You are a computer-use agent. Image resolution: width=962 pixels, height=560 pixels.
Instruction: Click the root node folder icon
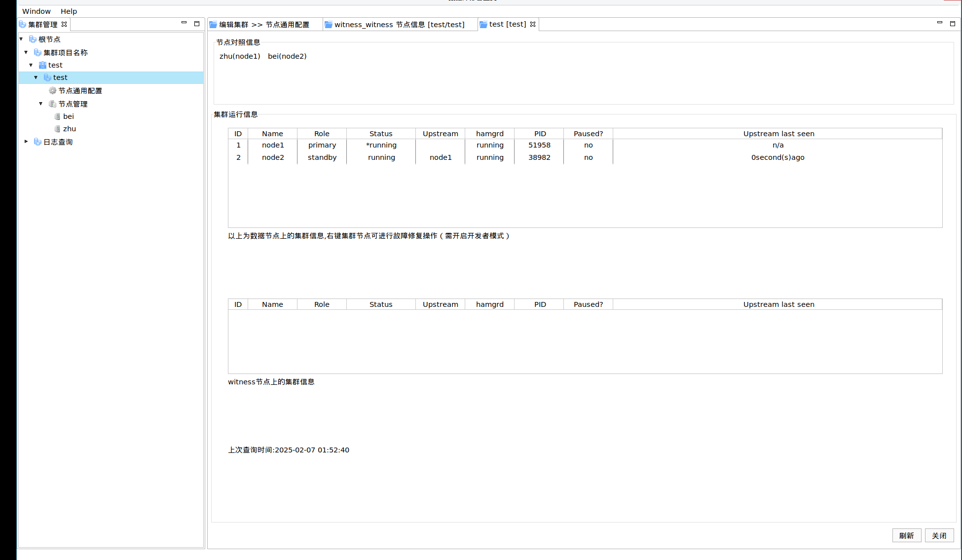[x=33, y=39]
